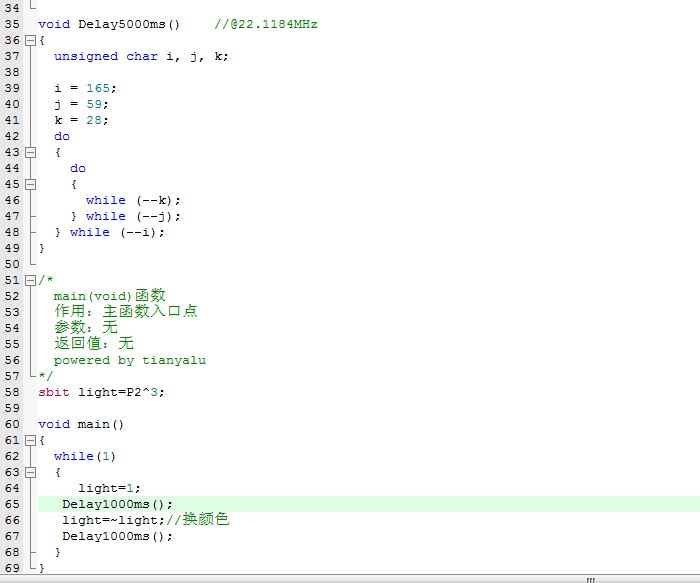This screenshot has width=700, height=583.
Task: Click the 'while(1)' statement
Action: point(85,456)
